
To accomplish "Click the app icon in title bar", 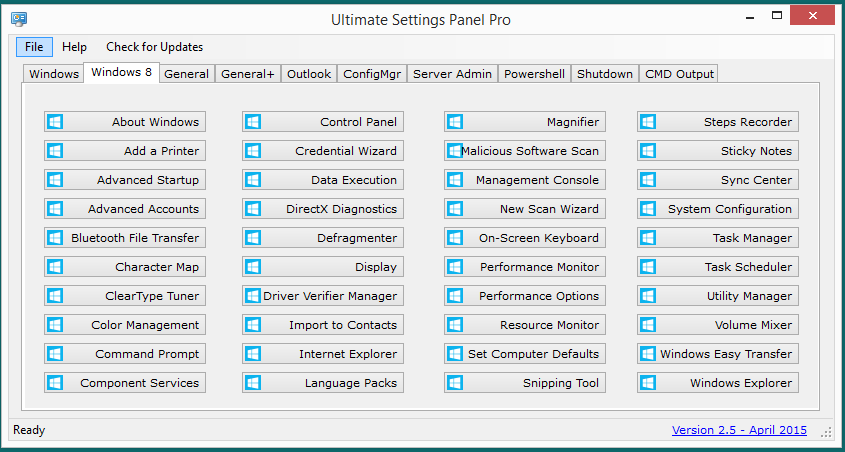I will click(x=19, y=19).
